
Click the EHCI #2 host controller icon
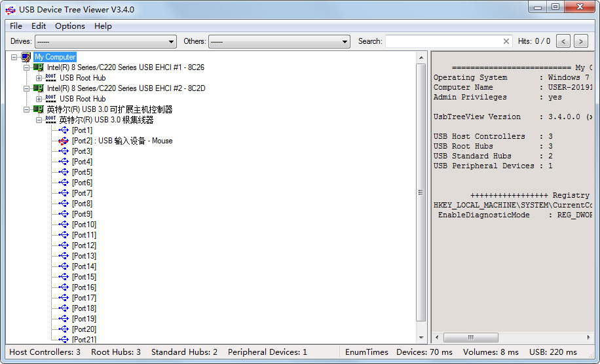pos(39,88)
